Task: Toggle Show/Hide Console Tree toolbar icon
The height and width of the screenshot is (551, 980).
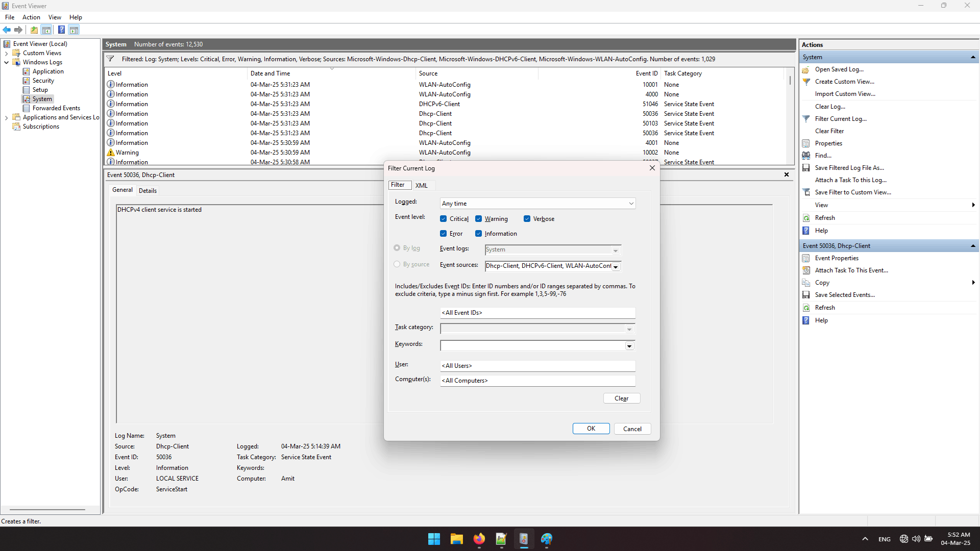Action: 46,30
